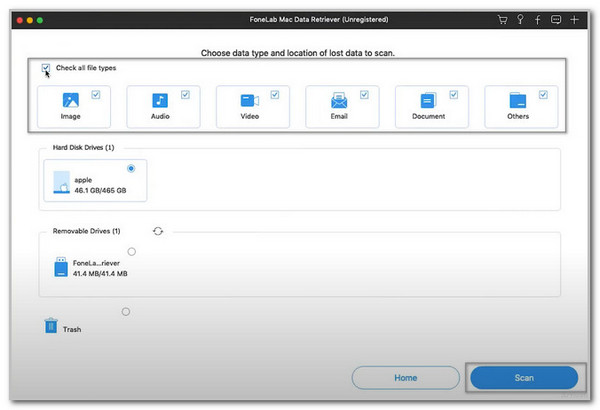Click the Email envelope icon
600x410 pixels.
pyautogui.click(x=339, y=100)
